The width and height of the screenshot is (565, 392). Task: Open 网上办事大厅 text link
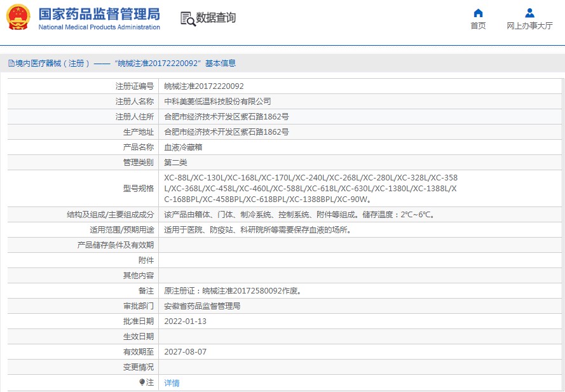pyautogui.click(x=529, y=25)
